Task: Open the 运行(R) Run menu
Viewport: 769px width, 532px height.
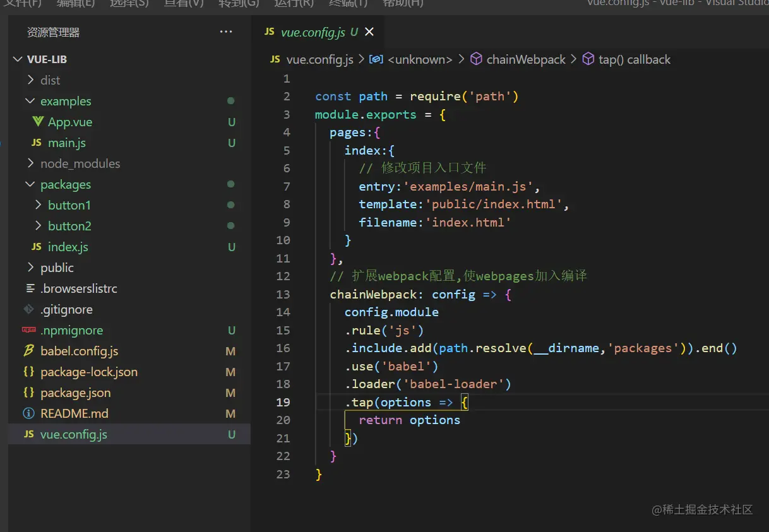Action: (x=294, y=3)
